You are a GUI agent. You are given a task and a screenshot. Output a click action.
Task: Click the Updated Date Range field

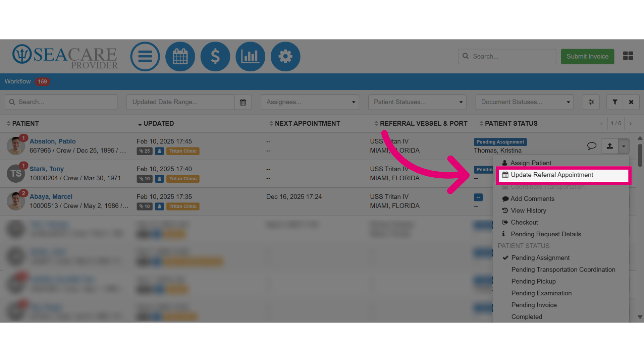point(180,102)
